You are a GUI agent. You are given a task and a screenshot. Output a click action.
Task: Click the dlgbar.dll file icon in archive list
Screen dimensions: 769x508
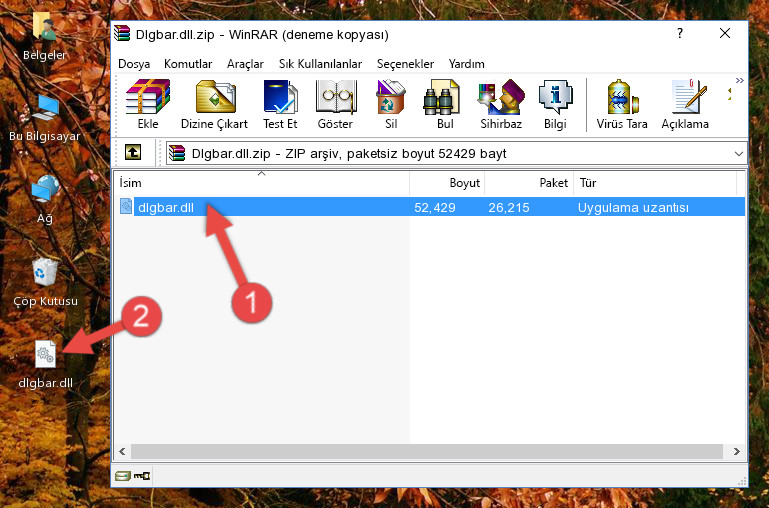(126, 206)
